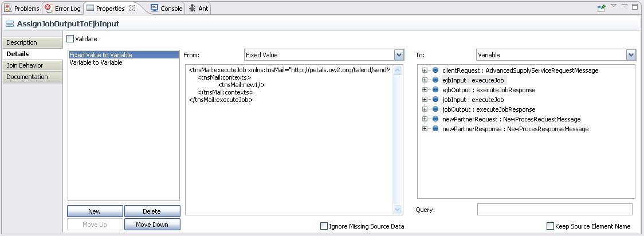Click the New button
Screen dimensions: 644x236
pyautogui.click(x=95, y=211)
